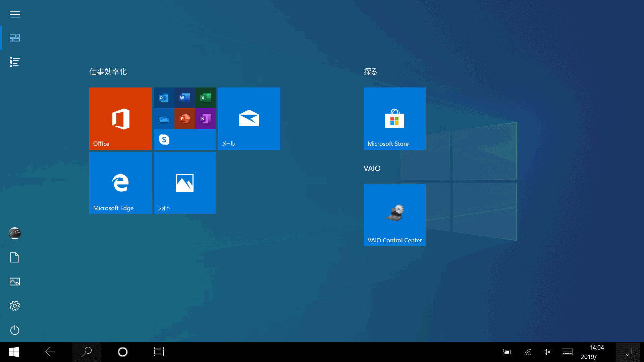Launch OneNote from the Office folder tile
The height and width of the screenshot is (362, 644).
205,119
